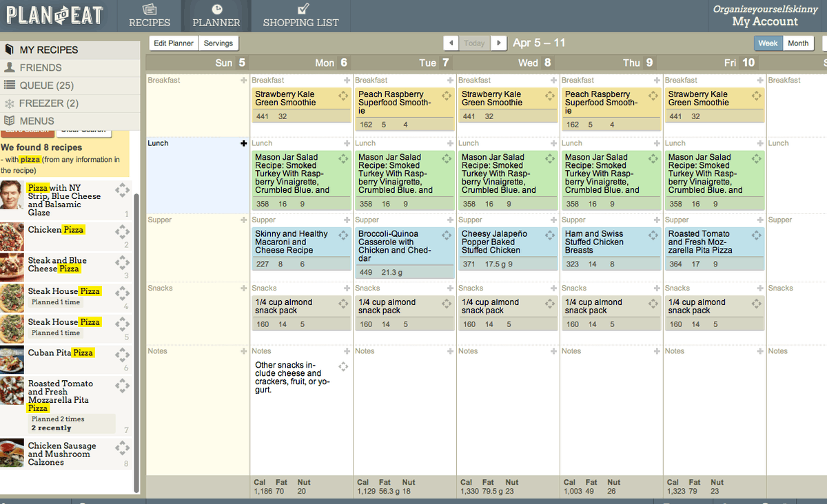827x504 pixels.
Task: Click move handle on Cheesy Jalapeño Popper Chicken
Action: [x=550, y=235]
